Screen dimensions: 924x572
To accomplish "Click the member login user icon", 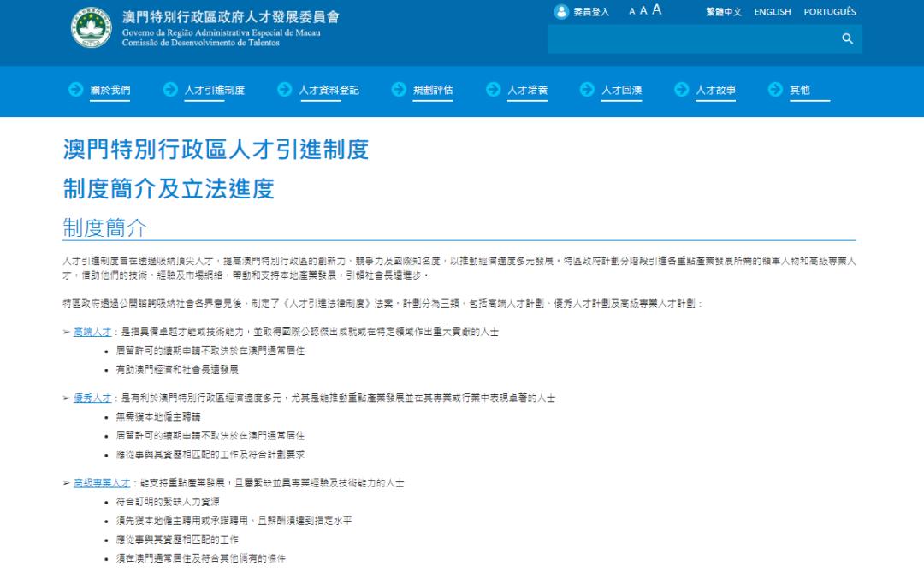I will pyautogui.click(x=561, y=12).
